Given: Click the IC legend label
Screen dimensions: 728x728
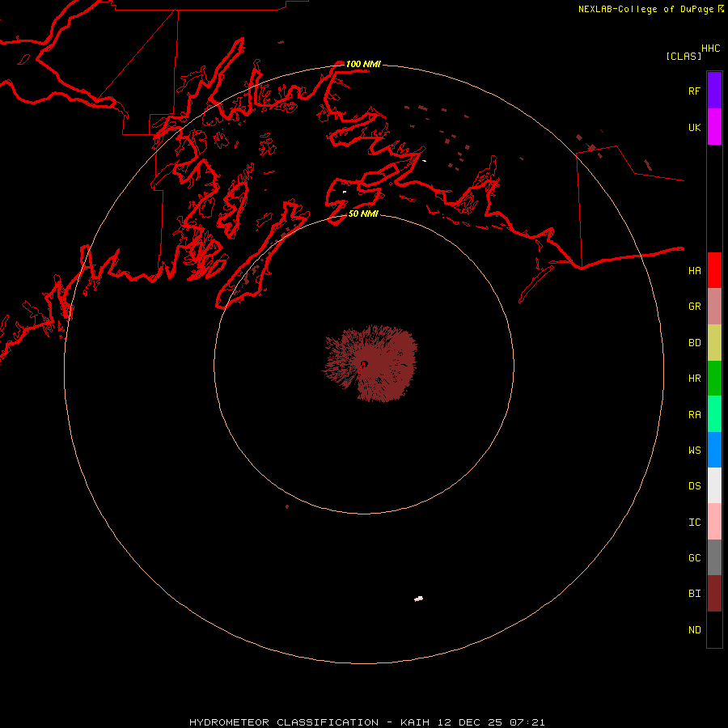Looking at the screenshot, I should 694,523.
